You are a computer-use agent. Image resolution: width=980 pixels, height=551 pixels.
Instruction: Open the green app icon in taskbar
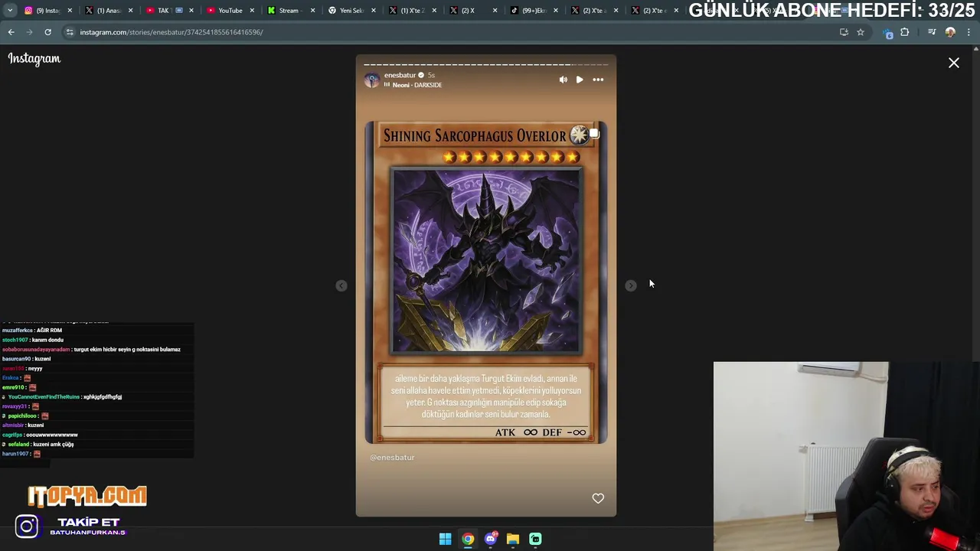(x=535, y=539)
